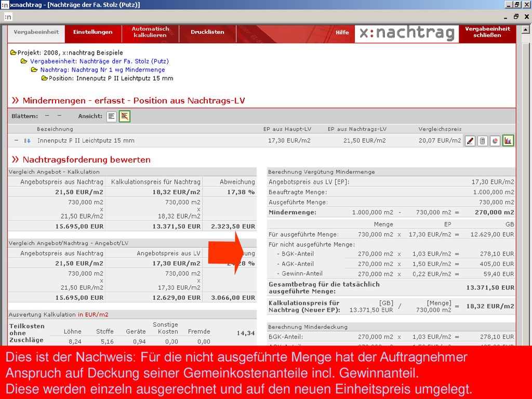Collapse the Innenputz P II Leichtputz row
This screenshot has height=399, width=532.
tap(16, 140)
